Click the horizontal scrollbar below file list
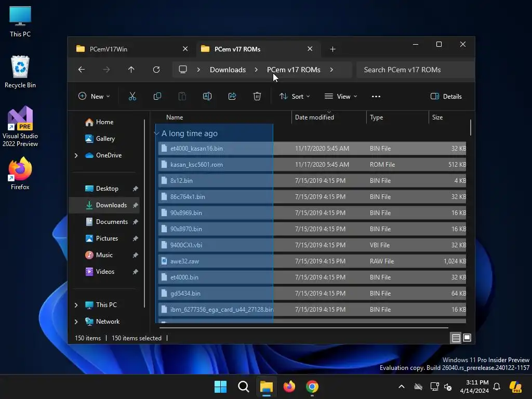The height and width of the screenshot is (399, 532). point(303,328)
